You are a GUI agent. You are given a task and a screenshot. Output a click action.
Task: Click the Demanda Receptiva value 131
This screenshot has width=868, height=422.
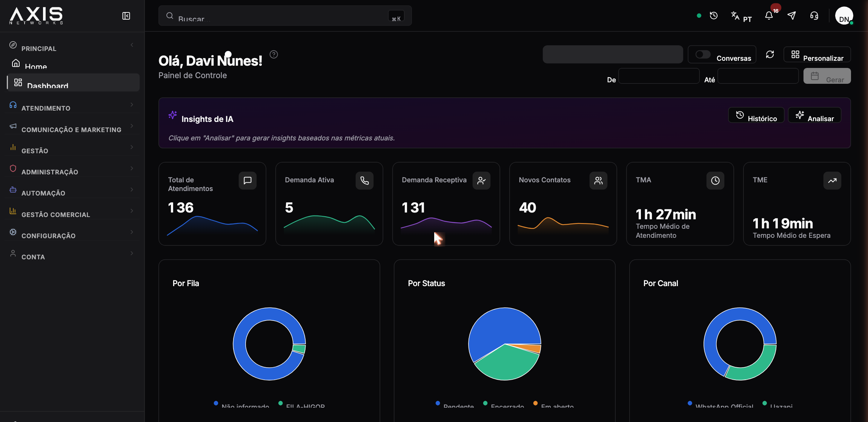(413, 208)
